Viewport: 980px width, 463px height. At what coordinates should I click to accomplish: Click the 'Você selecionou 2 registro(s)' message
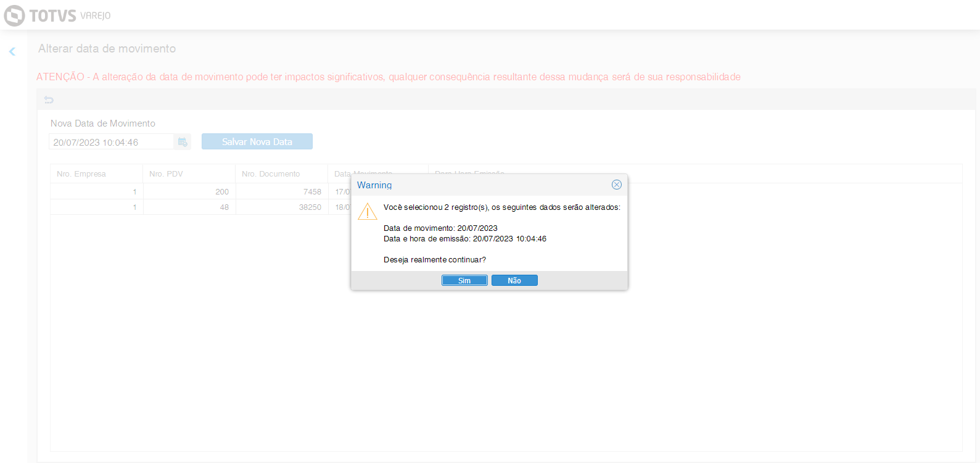pos(502,207)
